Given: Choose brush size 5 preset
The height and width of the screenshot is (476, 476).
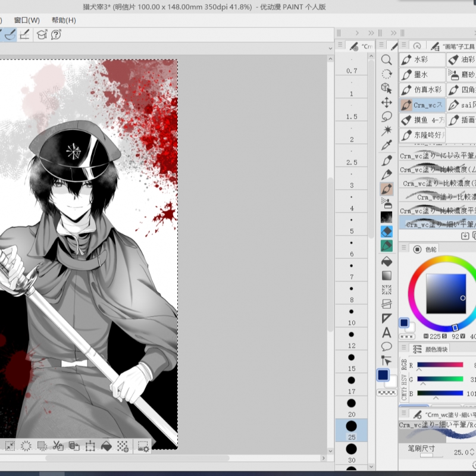Looking at the screenshot, I should tap(351, 225).
